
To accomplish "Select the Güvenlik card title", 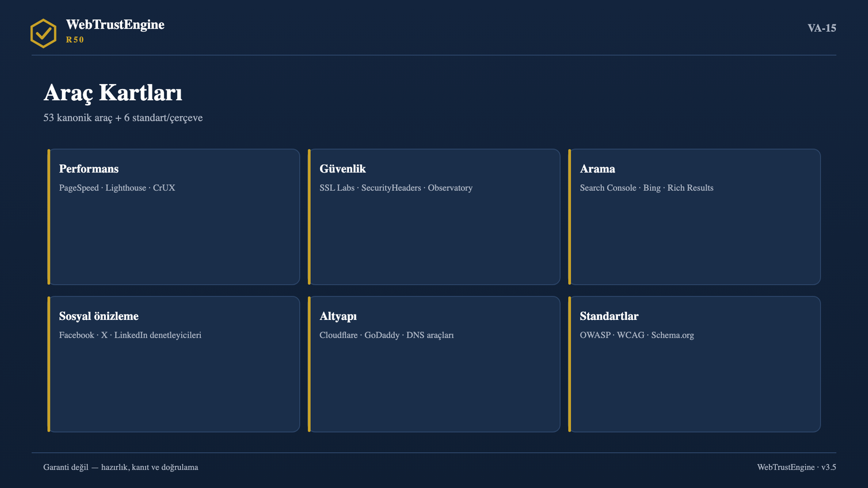I will click(343, 169).
